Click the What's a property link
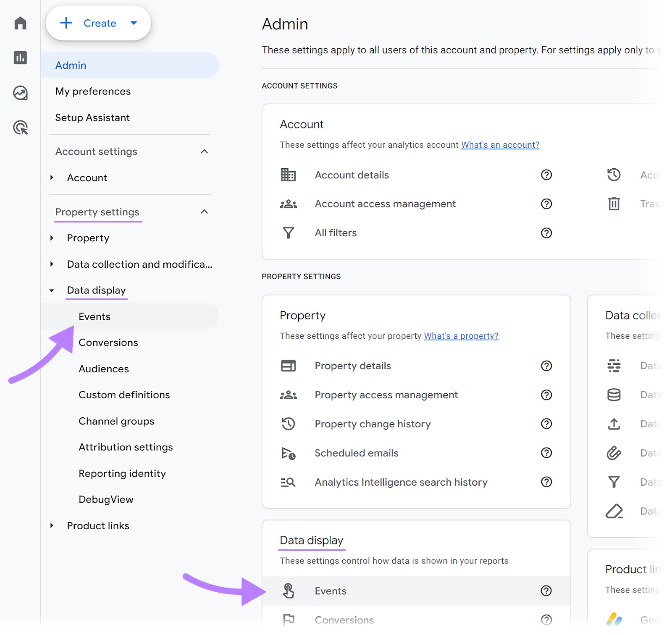Image resolution: width=672 pixels, height=635 pixels. [461, 336]
